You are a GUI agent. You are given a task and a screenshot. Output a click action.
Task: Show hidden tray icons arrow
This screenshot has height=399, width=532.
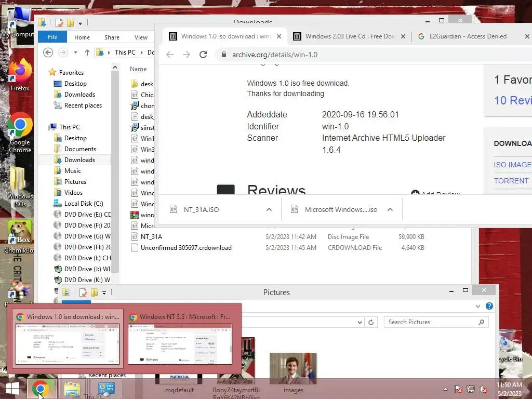point(445,390)
